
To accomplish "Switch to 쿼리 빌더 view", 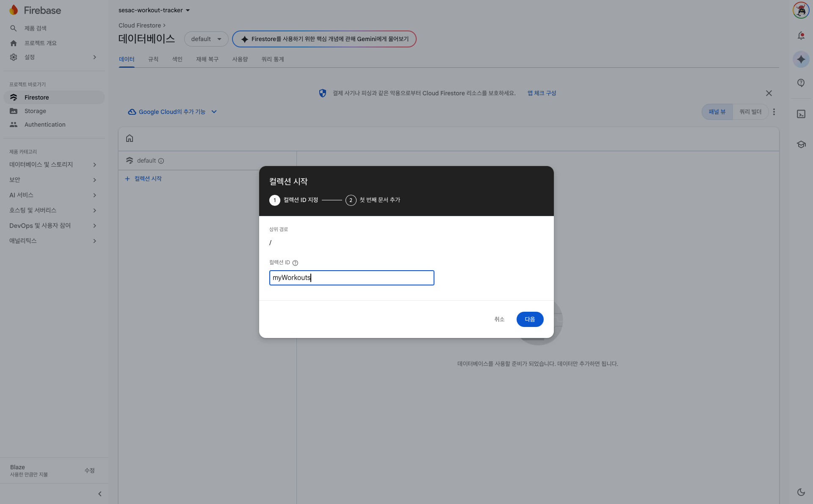I will point(750,112).
